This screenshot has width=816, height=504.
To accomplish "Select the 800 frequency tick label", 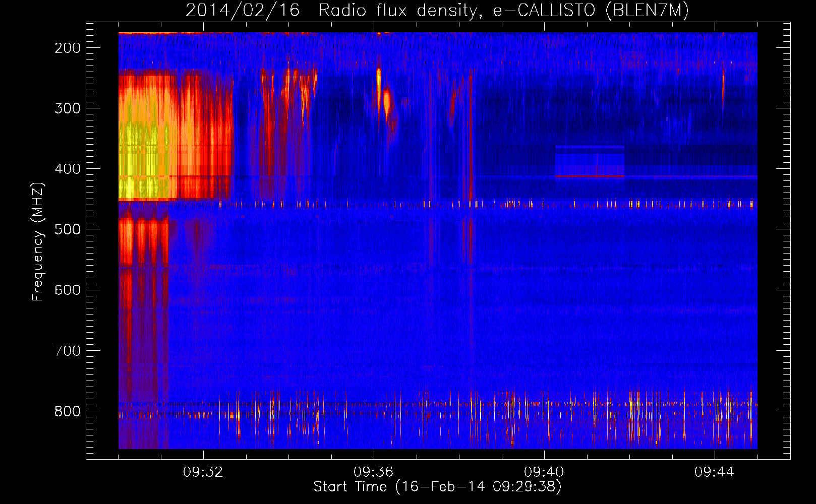I will tap(68, 411).
